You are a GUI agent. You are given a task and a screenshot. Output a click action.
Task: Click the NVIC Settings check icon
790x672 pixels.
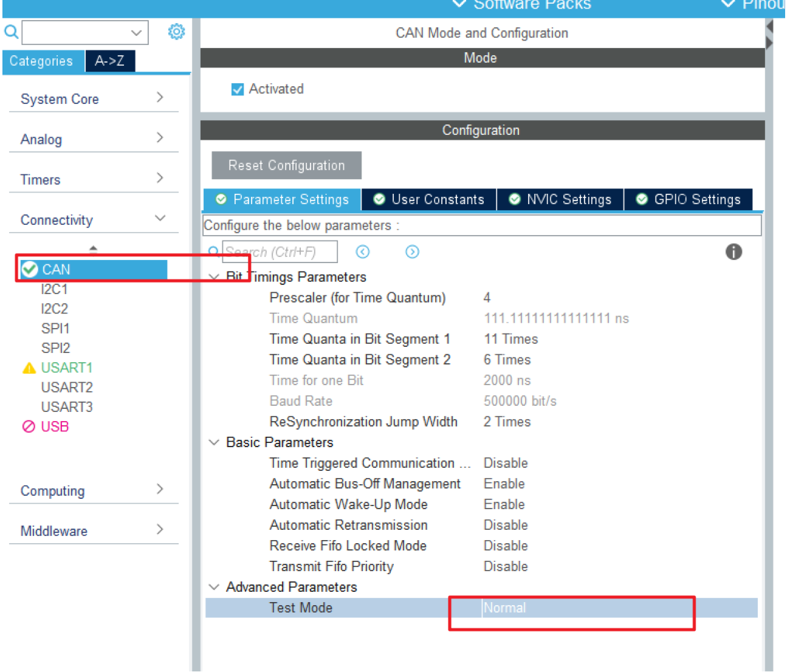coord(514,199)
